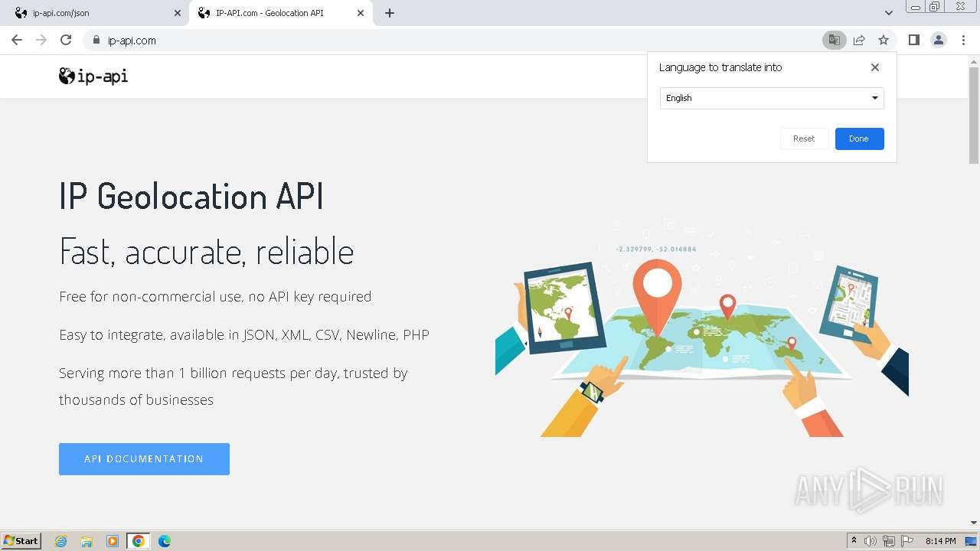Show hidden system tray icons
This screenshot has width=980, height=551.
854,541
